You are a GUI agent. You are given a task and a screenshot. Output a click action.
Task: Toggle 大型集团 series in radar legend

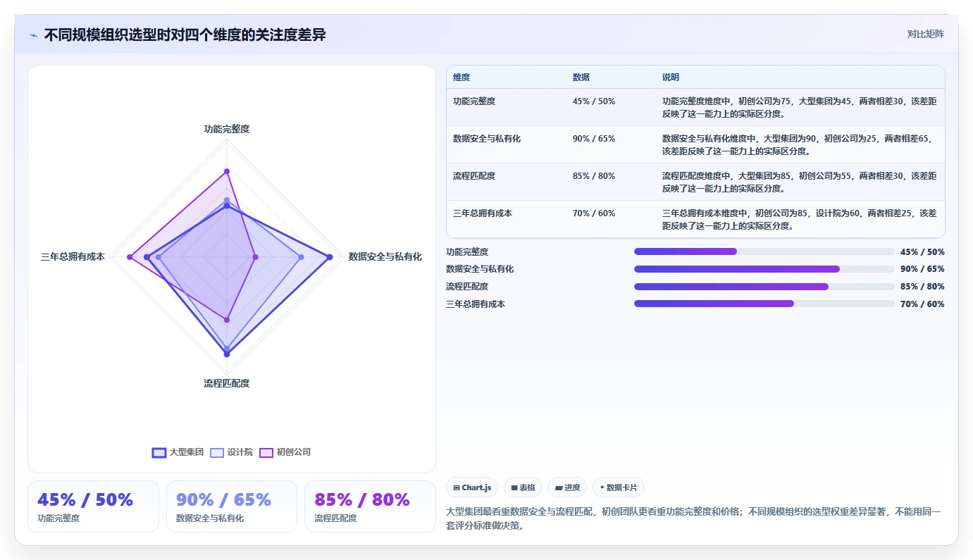pyautogui.click(x=178, y=452)
